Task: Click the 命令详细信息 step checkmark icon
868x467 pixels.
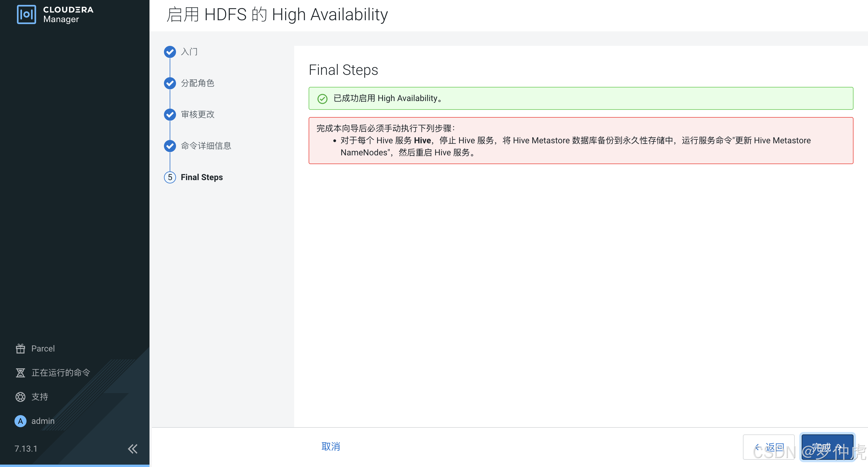Action: click(170, 146)
